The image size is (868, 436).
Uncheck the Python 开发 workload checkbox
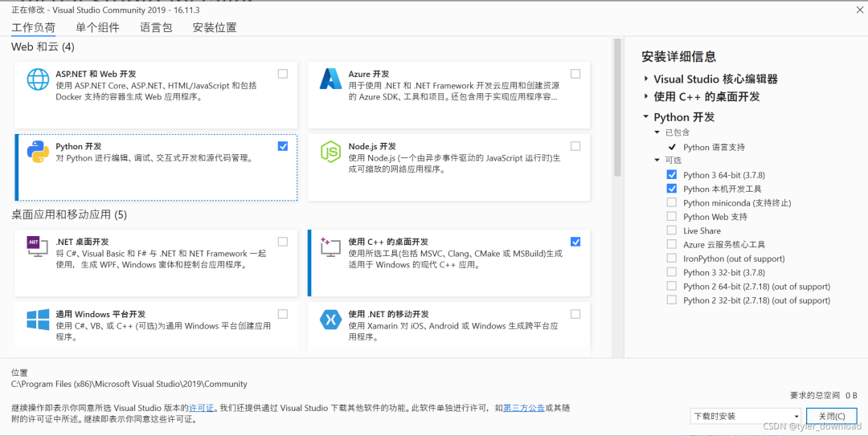point(283,146)
